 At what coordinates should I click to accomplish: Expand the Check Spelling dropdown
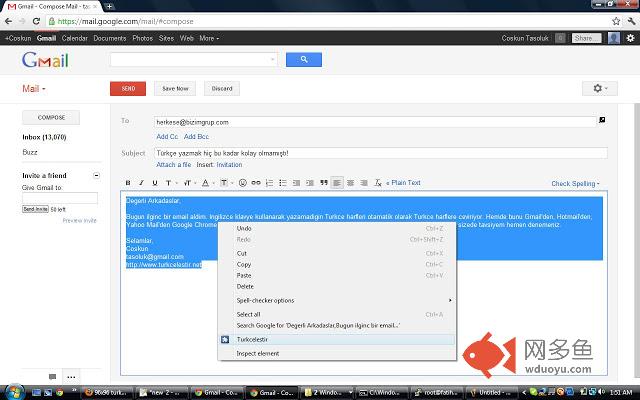575,184
